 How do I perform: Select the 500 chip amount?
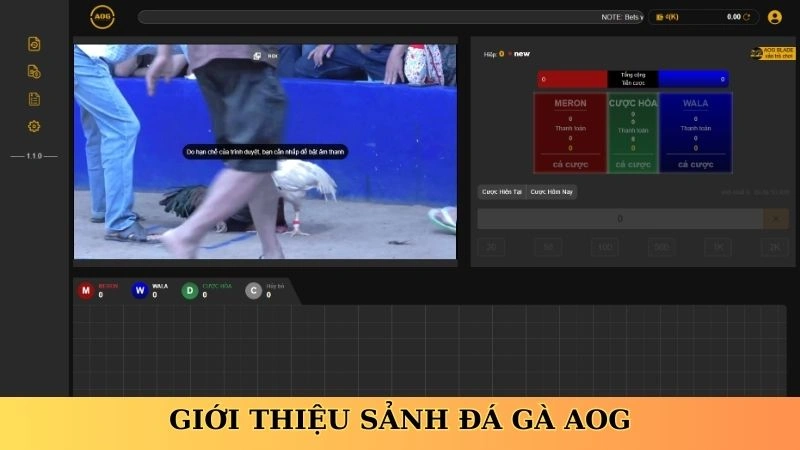click(x=662, y=247)
